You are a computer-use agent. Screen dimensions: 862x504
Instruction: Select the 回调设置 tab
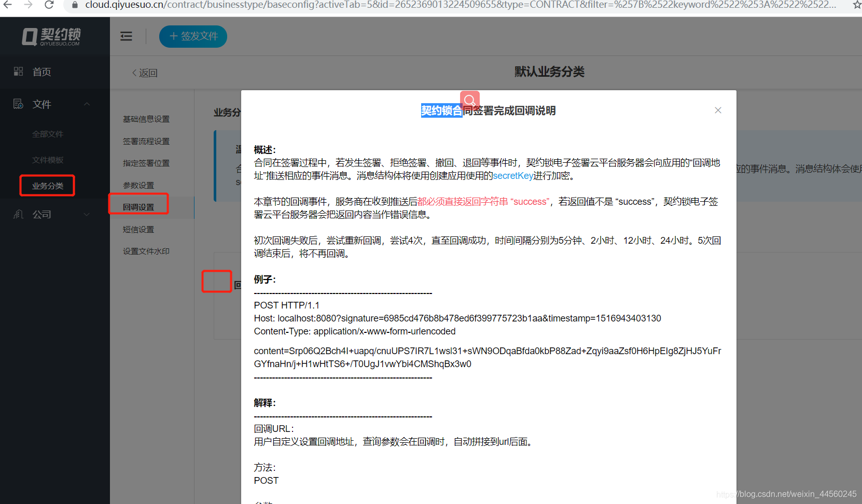[x=138, y=207]
